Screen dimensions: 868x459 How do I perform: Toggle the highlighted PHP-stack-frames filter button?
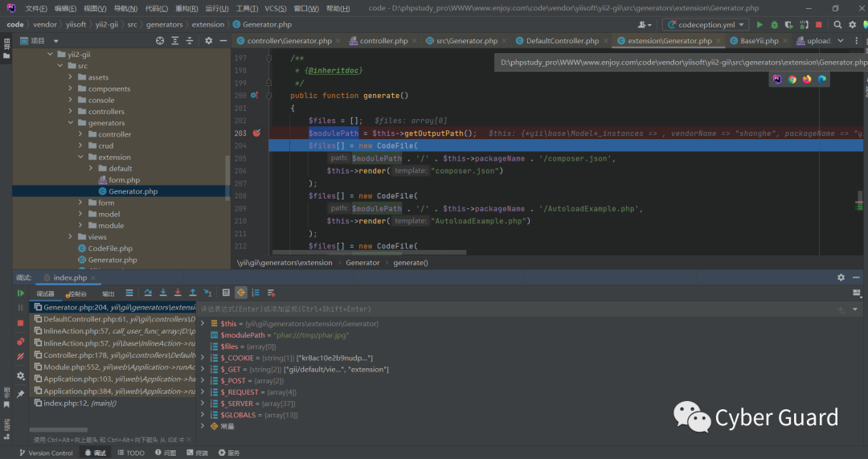pyautogui.click(x=240, y=293)
